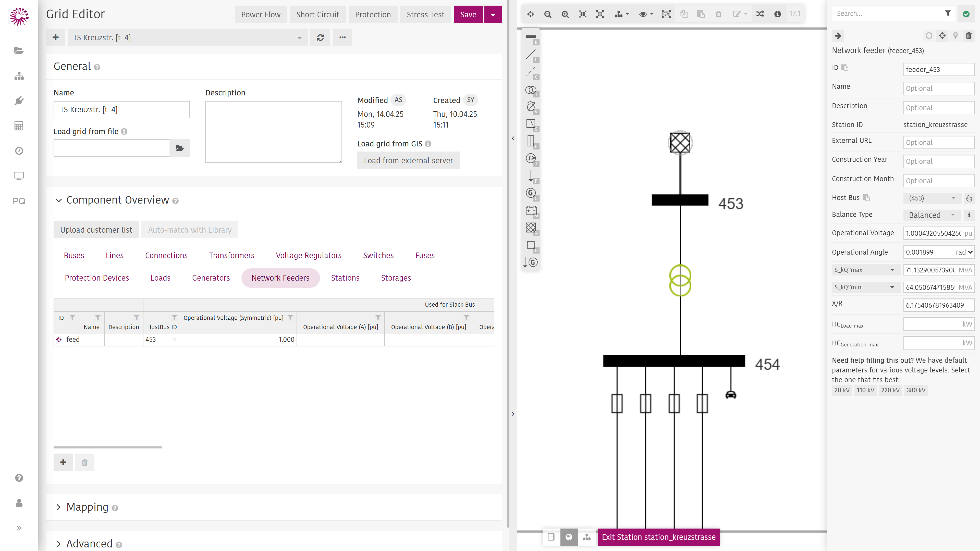The height and width of the screenshot is (551, 980).
Task: Select the battery storage tool in palette
Action: coord(531,210)
